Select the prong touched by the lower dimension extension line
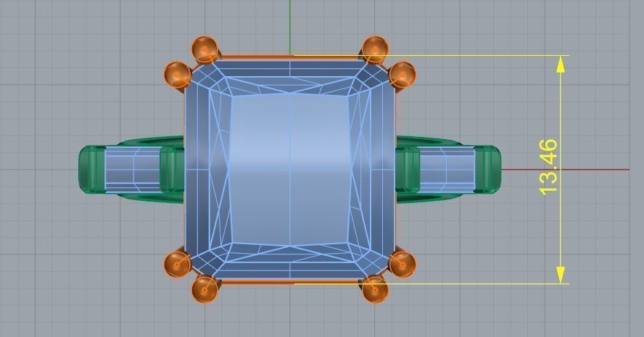 coord(375,289)
